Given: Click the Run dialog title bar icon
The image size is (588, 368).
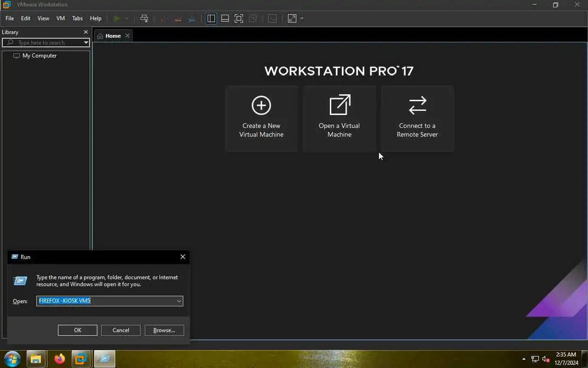Looking at the screenshot, I should coord(15,257).
